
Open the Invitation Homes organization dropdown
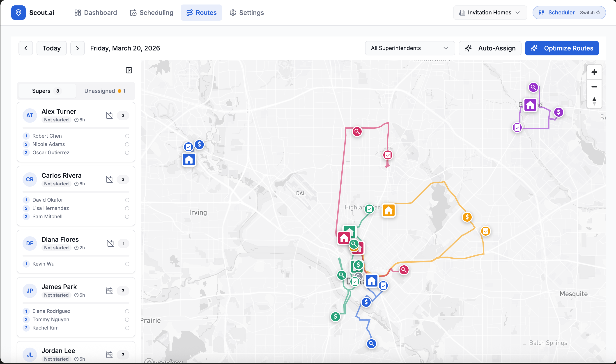[x=490, y=13]
